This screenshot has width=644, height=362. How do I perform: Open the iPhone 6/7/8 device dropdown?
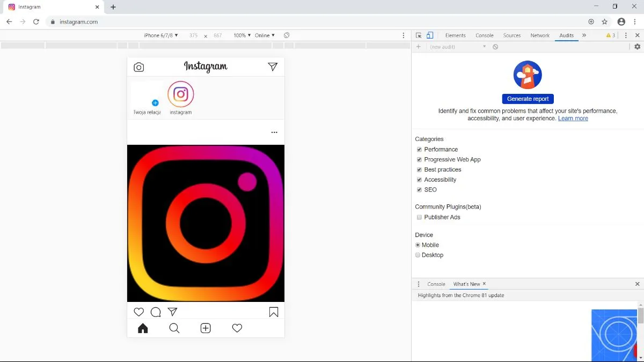tap(161, 35)
